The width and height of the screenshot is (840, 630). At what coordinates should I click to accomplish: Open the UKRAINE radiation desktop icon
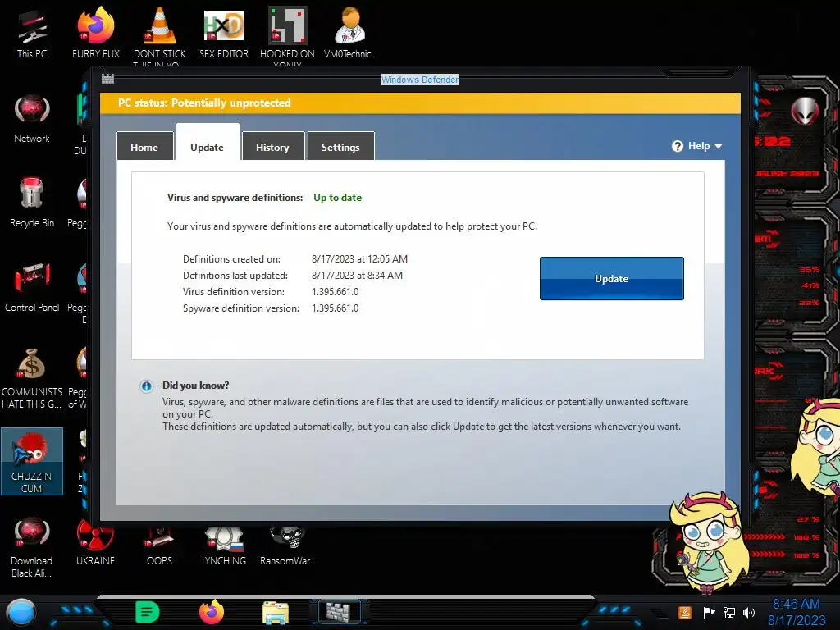pyautogui.click(x=95, y=544)
